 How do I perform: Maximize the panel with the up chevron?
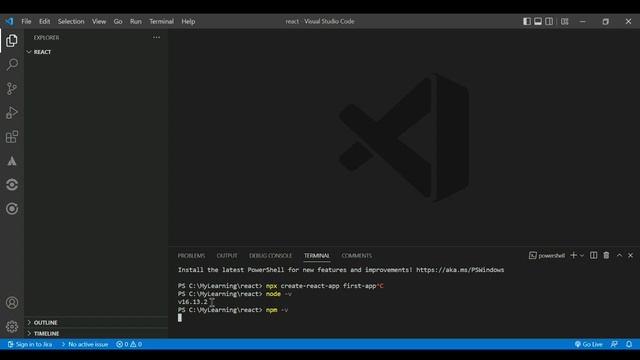pyautogui.click(x=619, y=255)
